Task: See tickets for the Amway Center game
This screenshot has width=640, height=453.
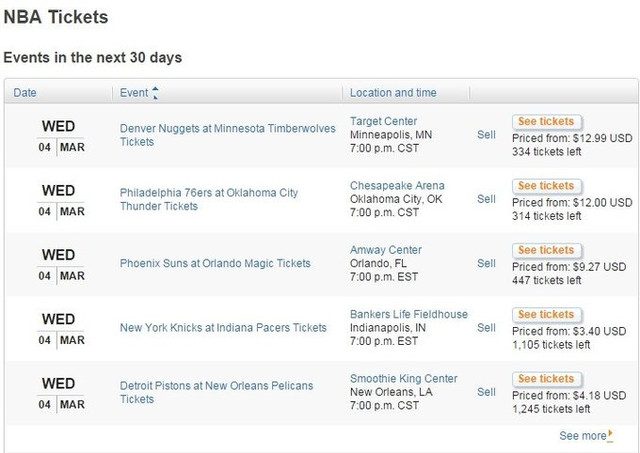Action: click(x=547, y=250)
